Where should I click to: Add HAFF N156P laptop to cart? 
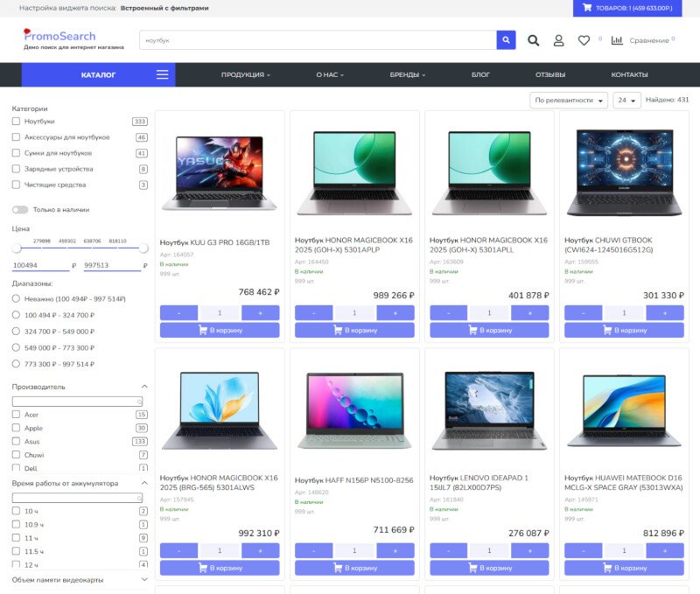pos(353,567)
